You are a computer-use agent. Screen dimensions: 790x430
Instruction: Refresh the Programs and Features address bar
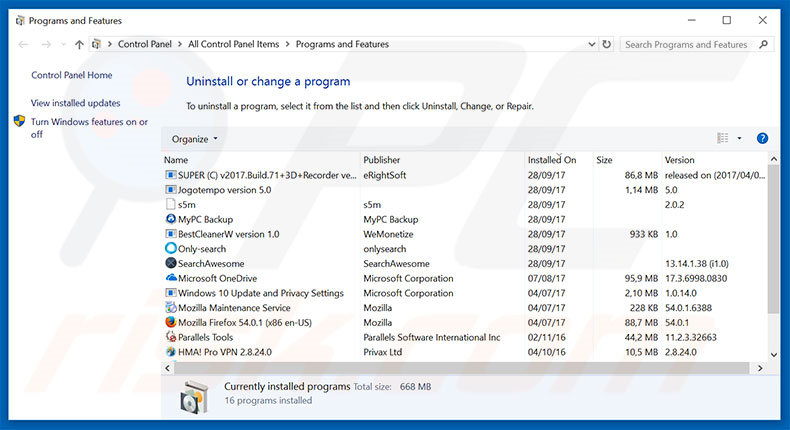(607, 44)
